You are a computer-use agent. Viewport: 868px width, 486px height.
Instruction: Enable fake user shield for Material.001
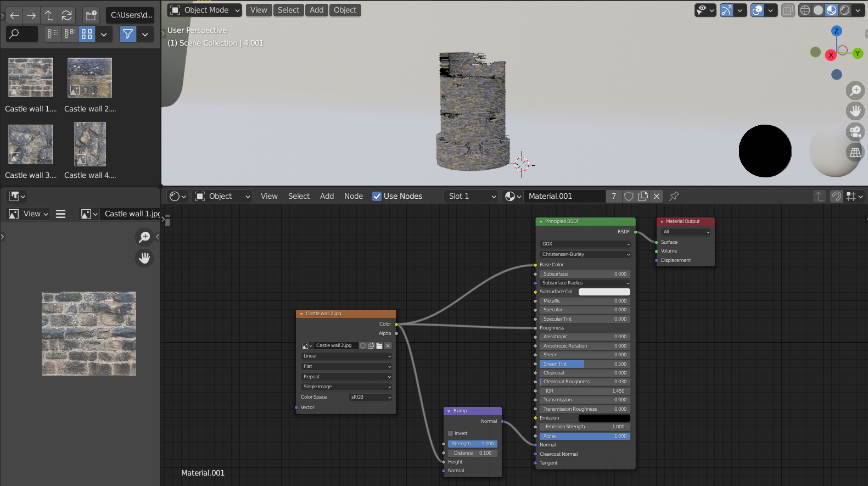tap(629, 196)
